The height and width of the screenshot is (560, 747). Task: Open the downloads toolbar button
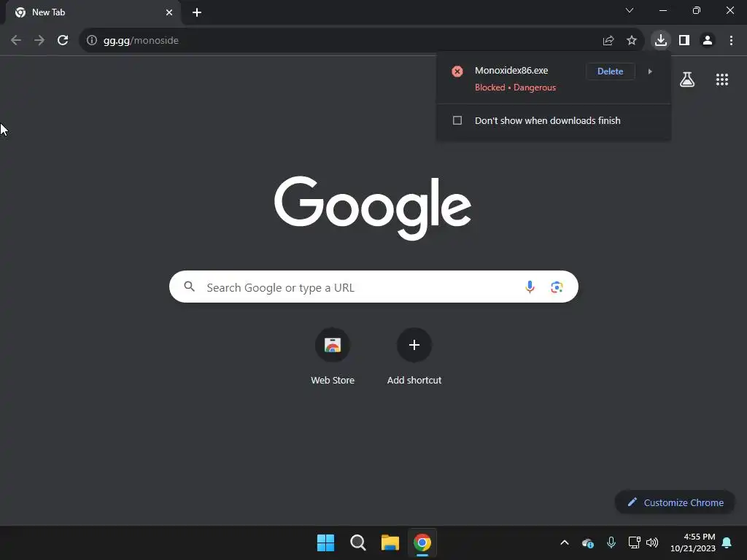pyautogui.click(x=661, y=41)
